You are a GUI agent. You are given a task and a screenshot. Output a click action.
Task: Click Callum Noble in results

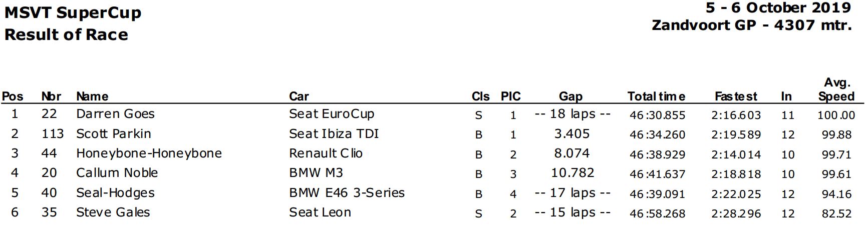click(117, 173)
